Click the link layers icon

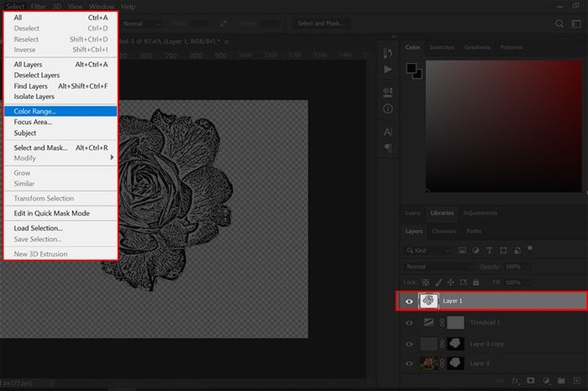[500, 381]
